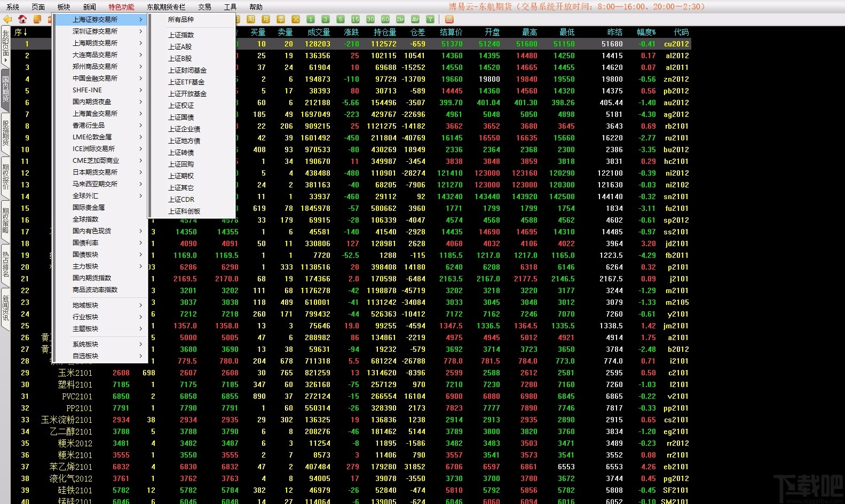The image size is (845, 504).
Task: Click contract code cu2012
Action: pyautogui.click(x=676, y=44)
